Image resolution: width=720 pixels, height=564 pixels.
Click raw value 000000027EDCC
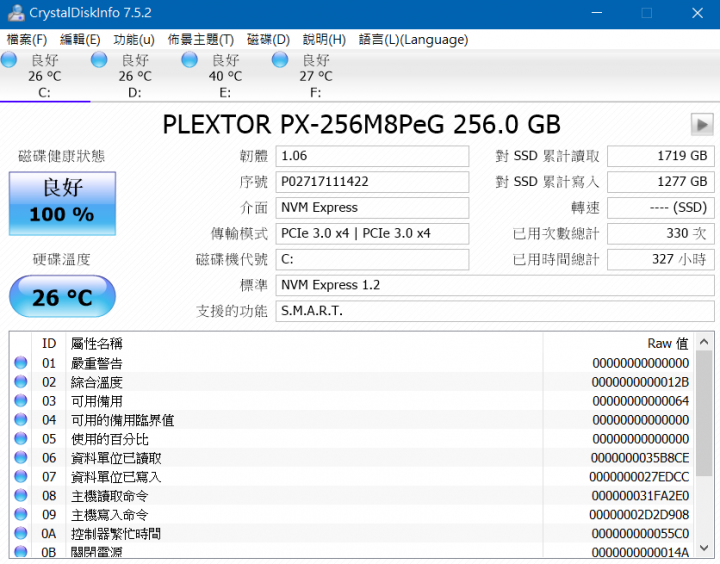(x=639, y=477)
